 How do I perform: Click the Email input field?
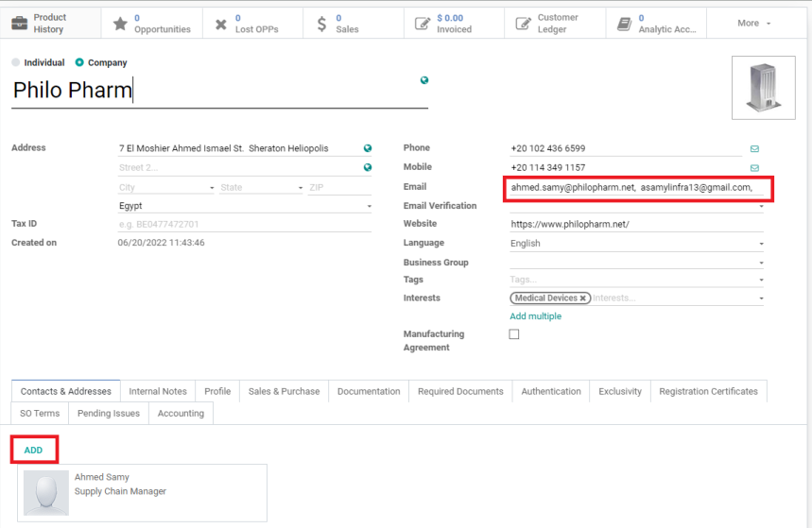pos(636,187)
